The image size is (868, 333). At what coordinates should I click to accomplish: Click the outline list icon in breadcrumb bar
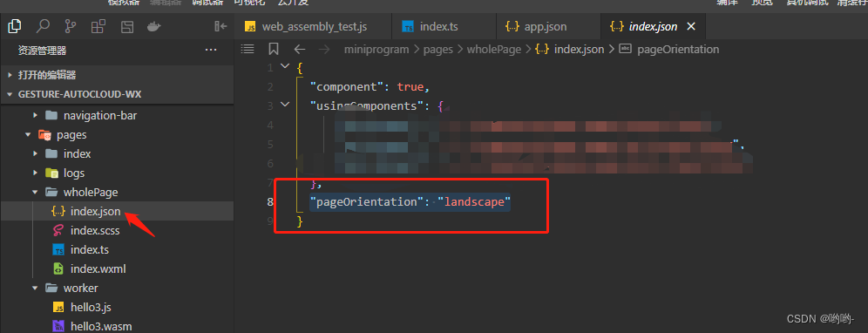coord(248,50)
